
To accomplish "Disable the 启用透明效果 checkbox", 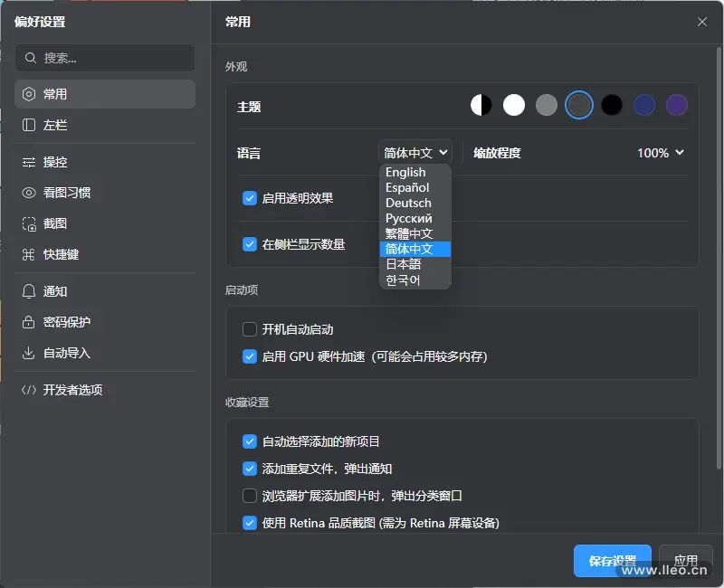I will pos(251,198).
